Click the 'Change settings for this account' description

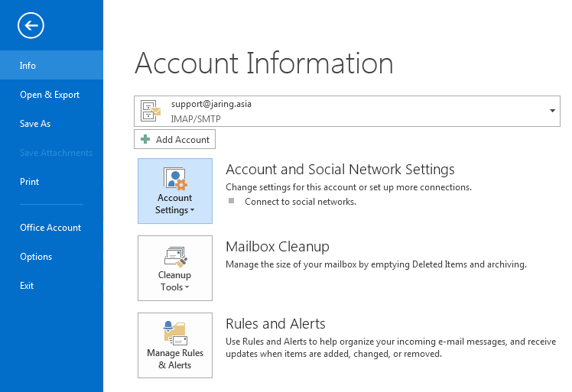349,187
